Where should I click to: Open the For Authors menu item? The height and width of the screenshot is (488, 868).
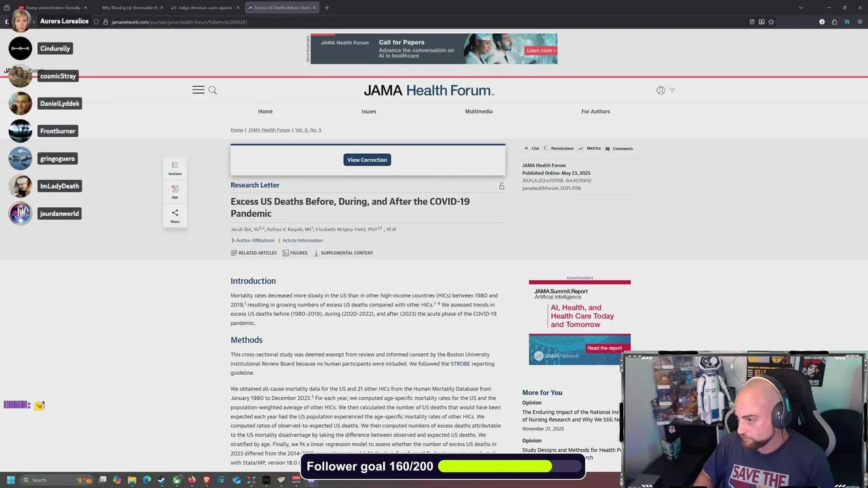point(595,111)
